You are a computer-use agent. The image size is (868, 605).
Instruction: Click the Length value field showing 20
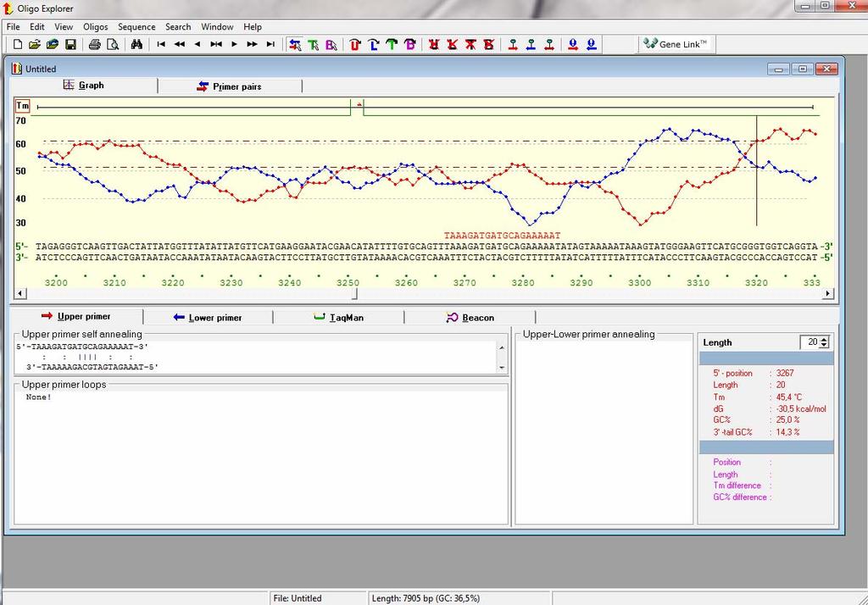pos(810,342)
